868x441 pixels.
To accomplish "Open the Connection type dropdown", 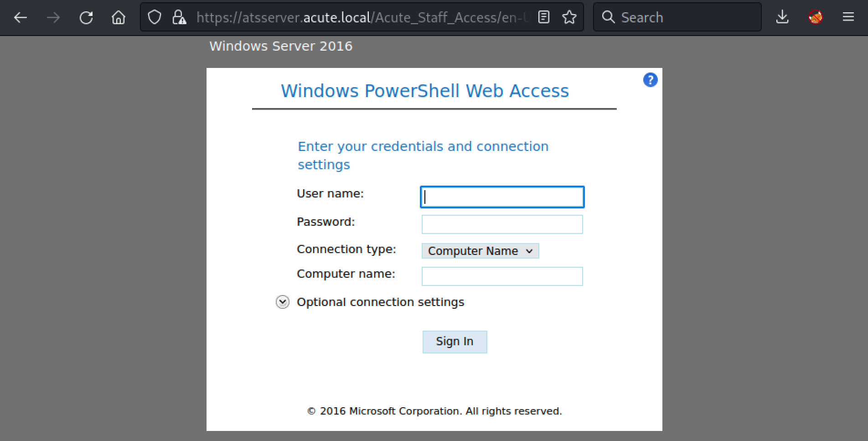I will point(480,251).
